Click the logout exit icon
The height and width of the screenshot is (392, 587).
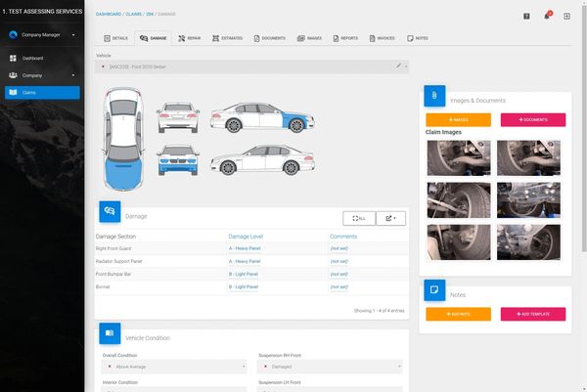tap(566, 16)
